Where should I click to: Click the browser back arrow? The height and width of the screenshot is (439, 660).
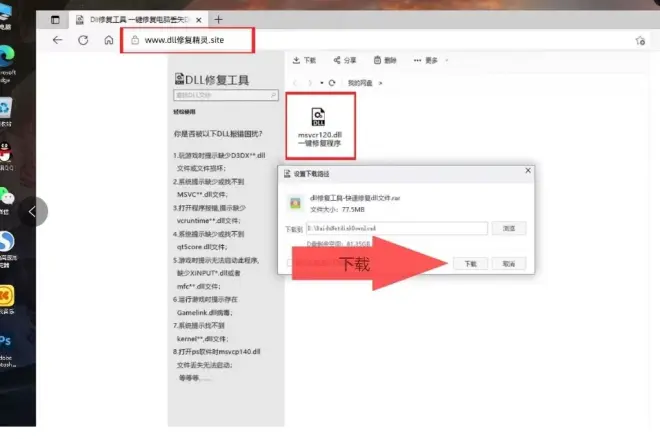[57, 40]
